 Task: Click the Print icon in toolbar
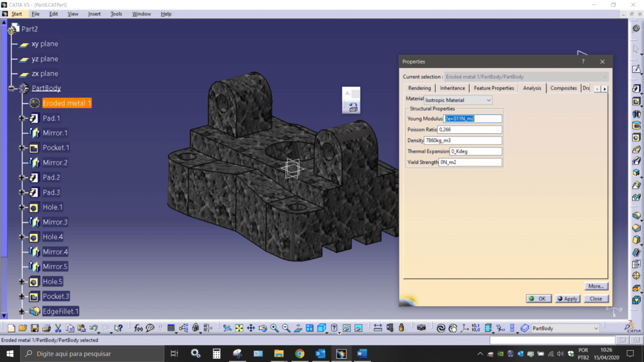coord(46,328)
